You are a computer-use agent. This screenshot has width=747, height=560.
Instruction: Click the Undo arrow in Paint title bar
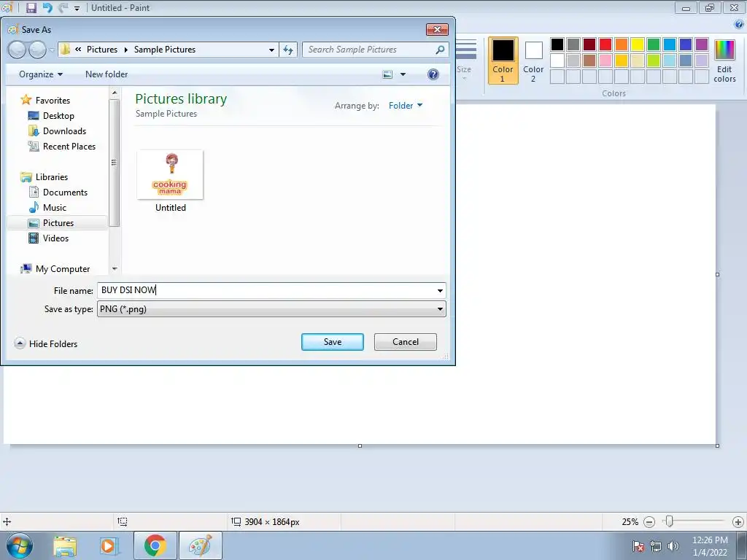click(47, 7)
